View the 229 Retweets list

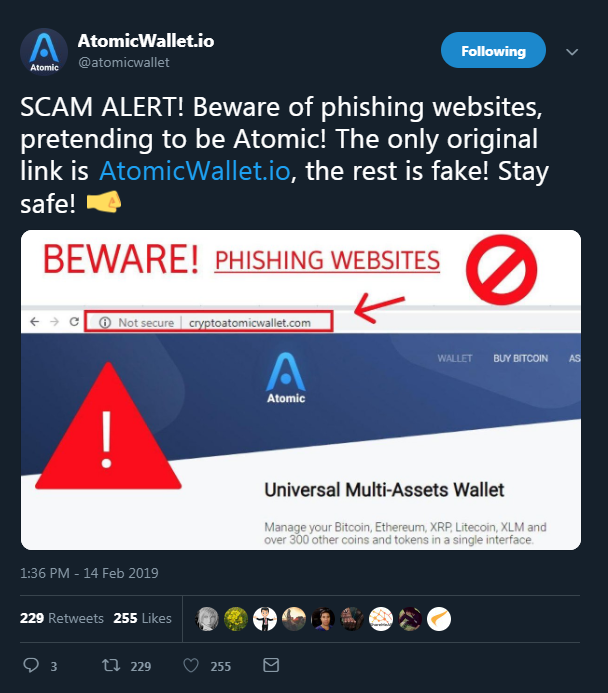pos(62,618)
